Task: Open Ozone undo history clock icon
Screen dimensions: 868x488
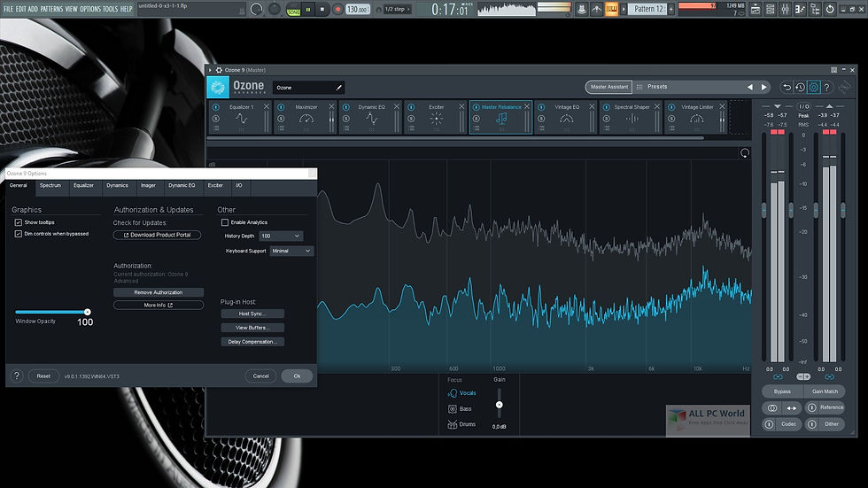Action: point(800,87)
